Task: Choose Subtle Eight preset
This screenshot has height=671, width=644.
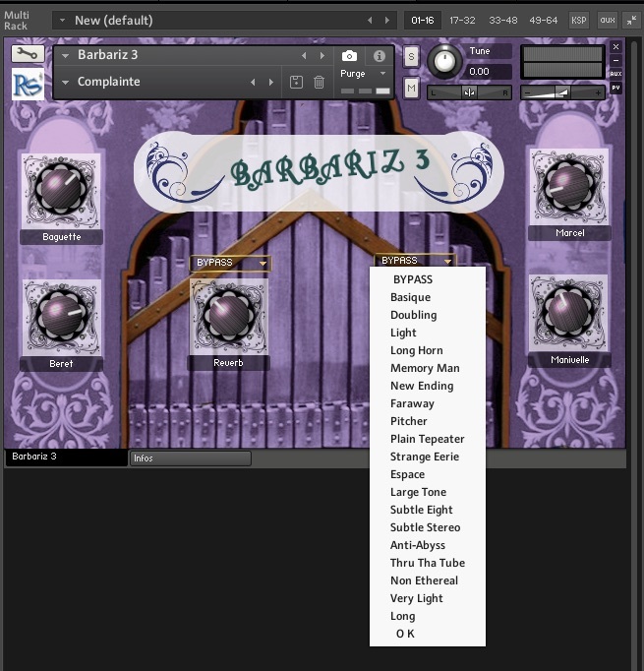Action: (x=427, y=510)
